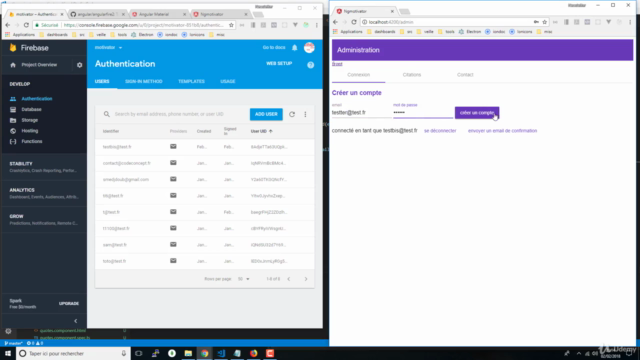Open Task View on taskbar
The image size is (640, 360).
click(139, 353)
